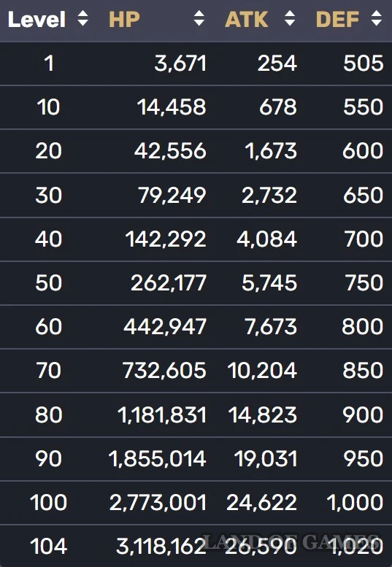Screen dimensions: 392x567
Task: Click the ATK column sort arrows
Action: point(290,18)
